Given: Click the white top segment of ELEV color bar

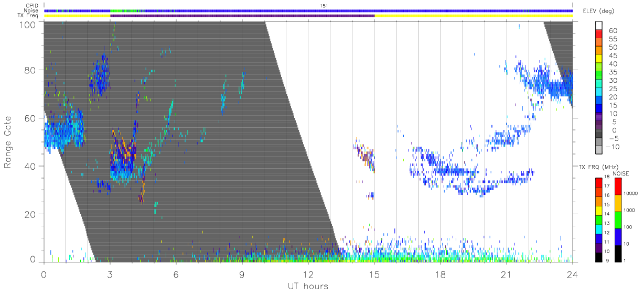Looking at the screenshot, I should coord(599,25).
